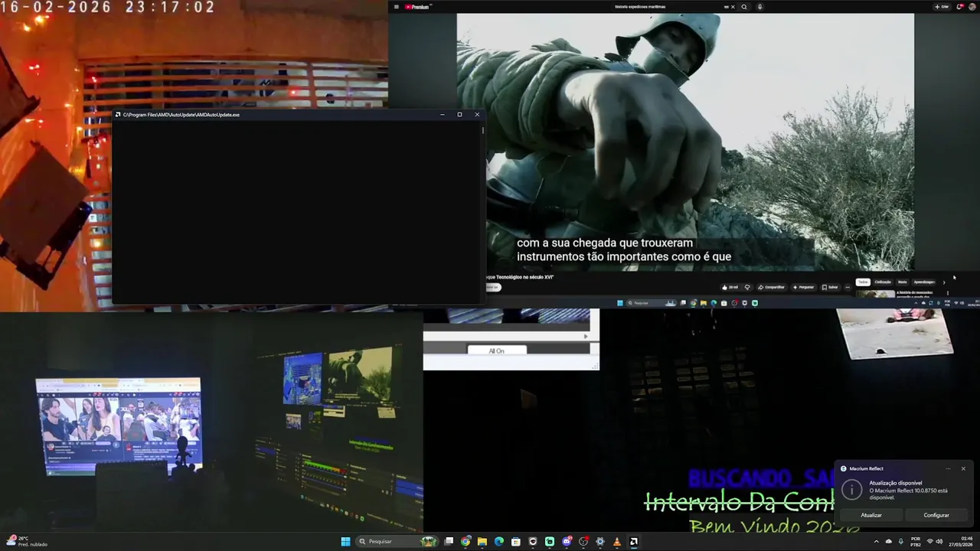Viewport: 980px width, 551px height.
Task: Select the Civilização filter chip
Action: 883,282
